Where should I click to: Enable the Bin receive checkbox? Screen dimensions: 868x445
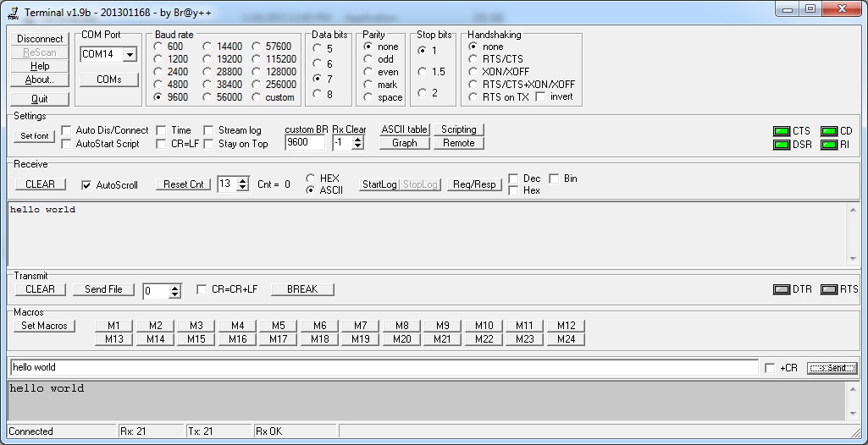click(x=554, y=179)
